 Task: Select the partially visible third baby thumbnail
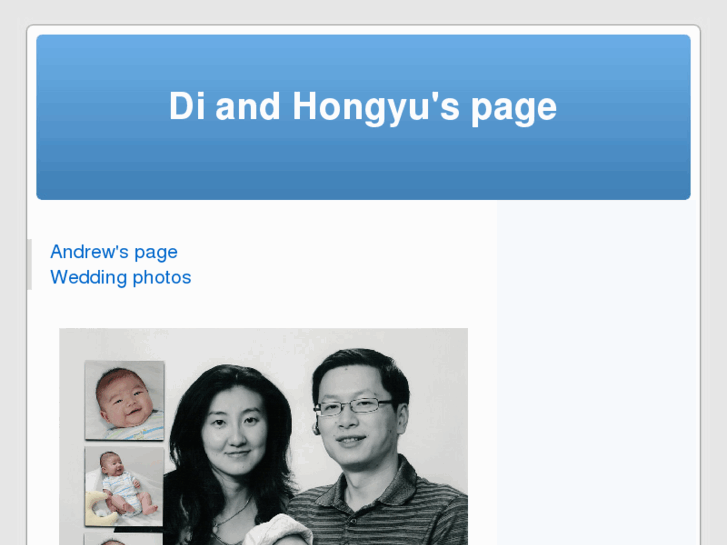point(124,539)
